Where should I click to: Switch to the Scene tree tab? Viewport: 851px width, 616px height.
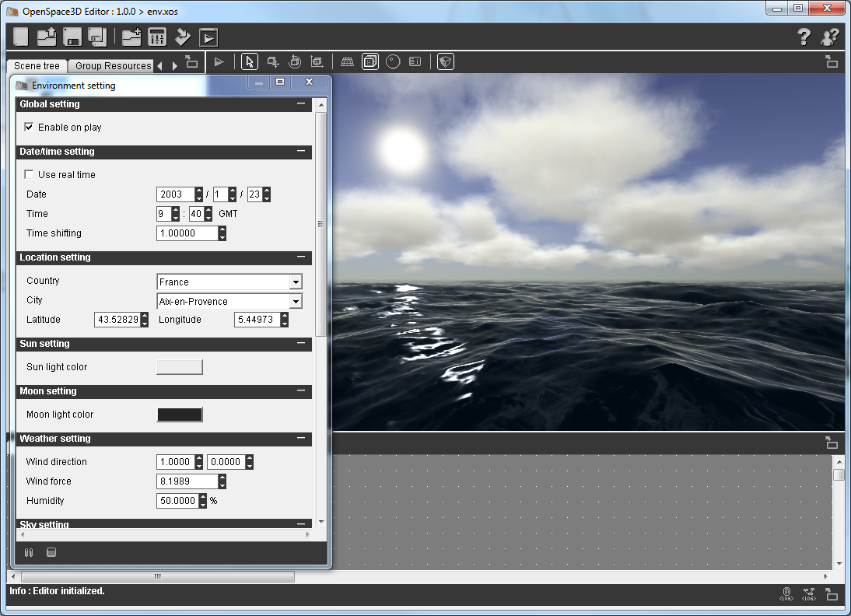point(37,66)
